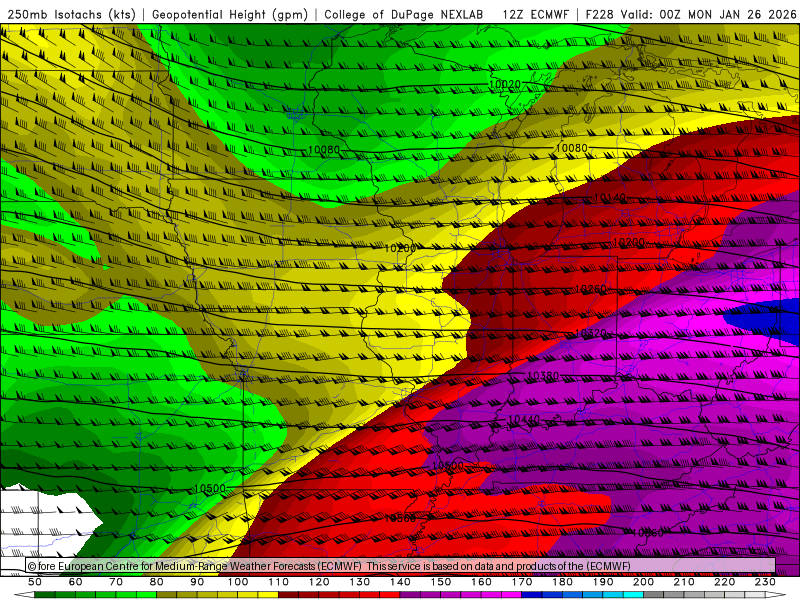Select the 210 value on color scale
Viewport: 800px width, 600px height.
tap(684, 582)
